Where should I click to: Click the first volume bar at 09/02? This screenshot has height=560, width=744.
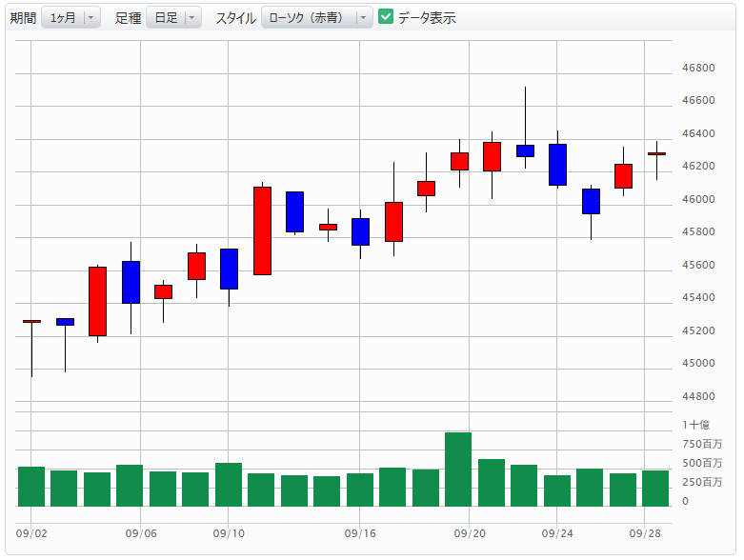(x=31, y=486)
